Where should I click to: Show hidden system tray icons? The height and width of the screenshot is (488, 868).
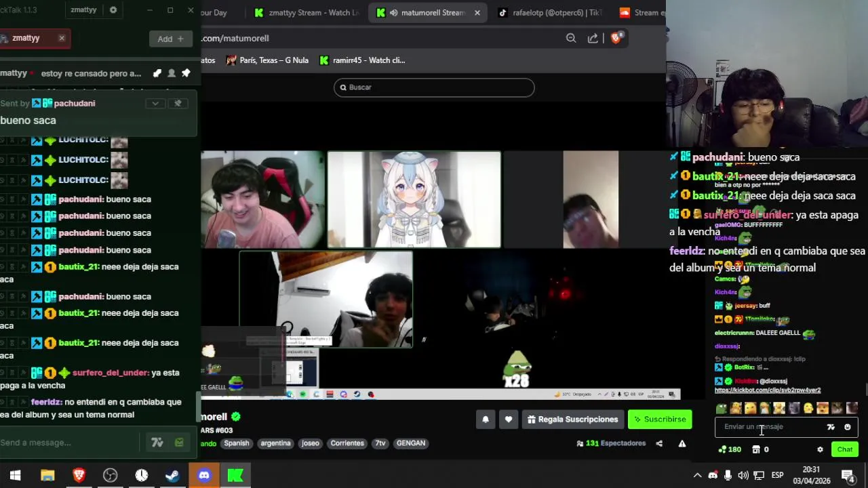pyautogui.click(x=696, y=475)
